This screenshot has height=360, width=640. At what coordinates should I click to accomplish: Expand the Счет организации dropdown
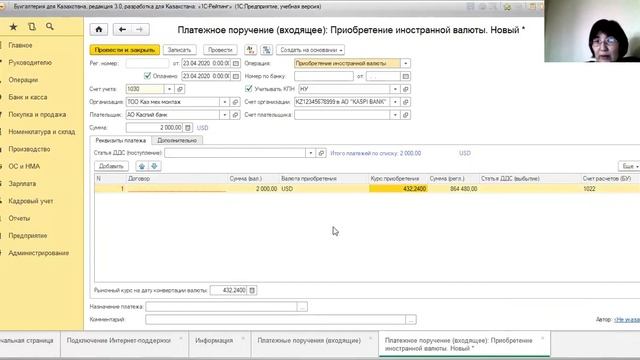pyautogui.click(x=395, y=102)
